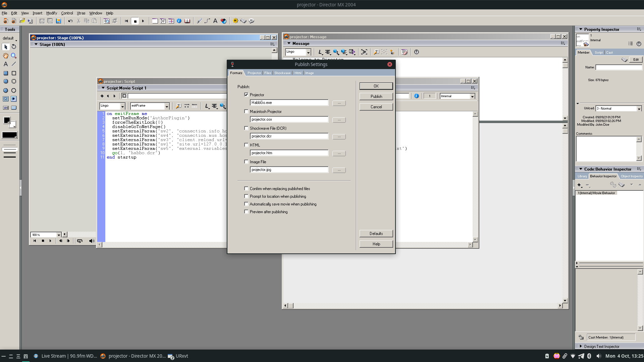The width and height of the screenshot is (644, 362).
Task: Select the unfilled Rectangle tool
Action: (14, 73)
